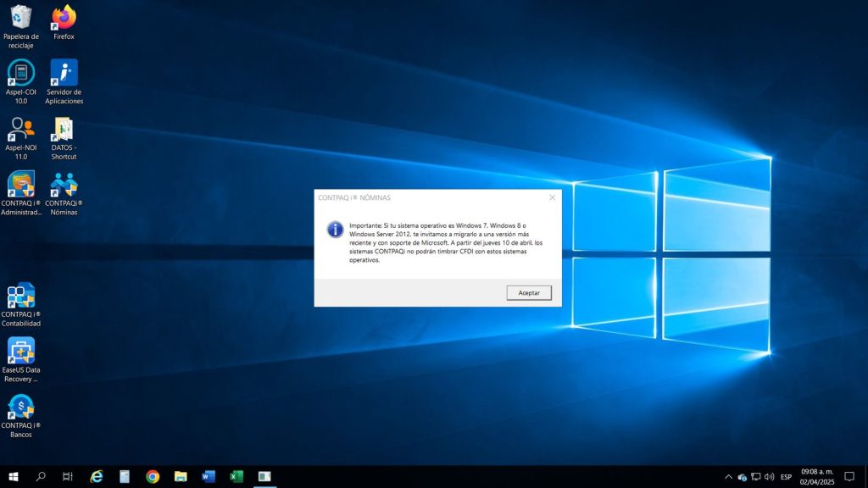Select the Aspel-COI 10.0 shortcut
868x488 pixels.
pyautogui.click(x=21, y=82)
